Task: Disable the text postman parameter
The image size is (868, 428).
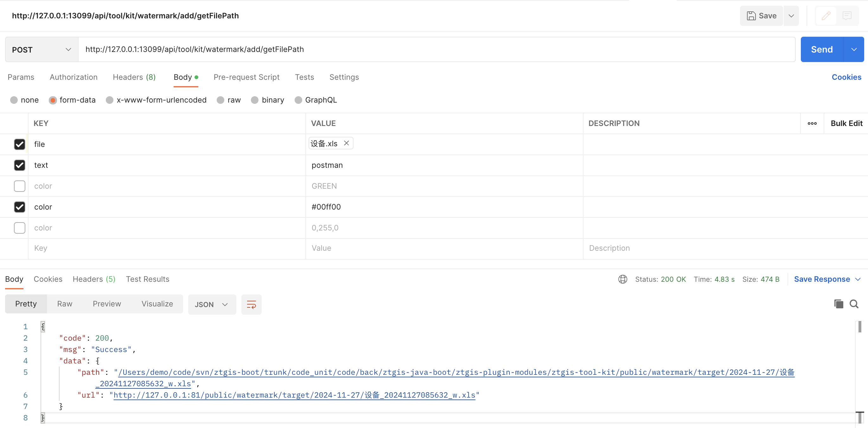Action: coord(19,165)
